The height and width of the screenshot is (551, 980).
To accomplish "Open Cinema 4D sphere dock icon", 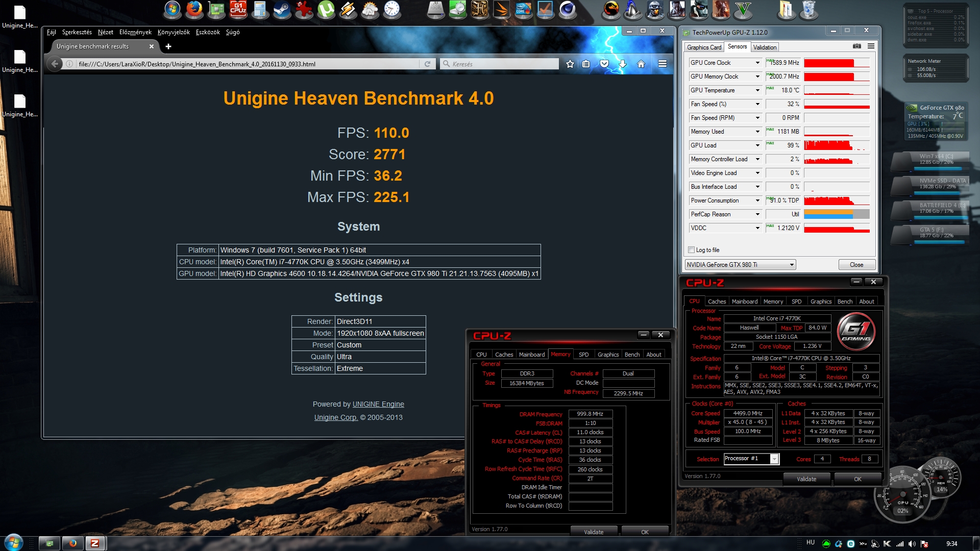I will pos(567,9).
